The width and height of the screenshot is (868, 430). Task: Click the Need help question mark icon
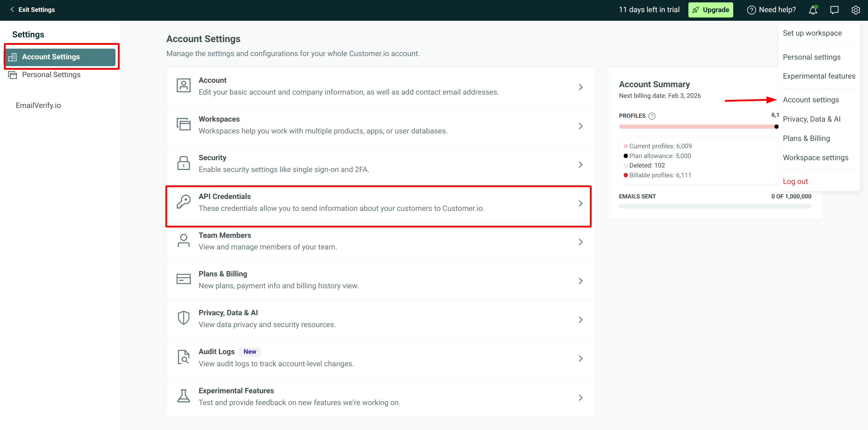point(751,10)
